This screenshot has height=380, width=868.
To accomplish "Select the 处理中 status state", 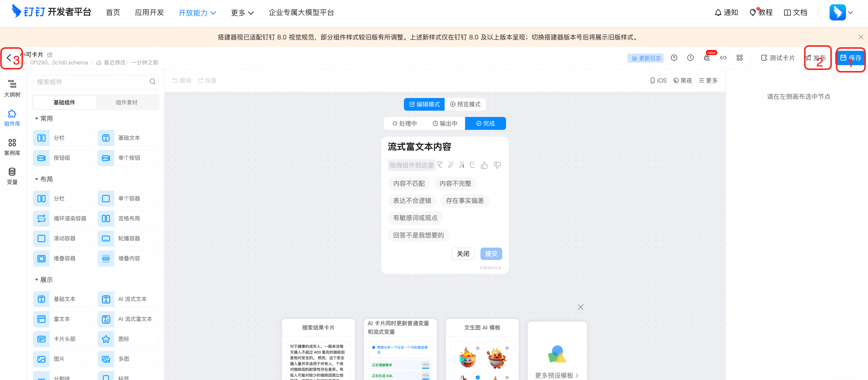I will 404,123.
